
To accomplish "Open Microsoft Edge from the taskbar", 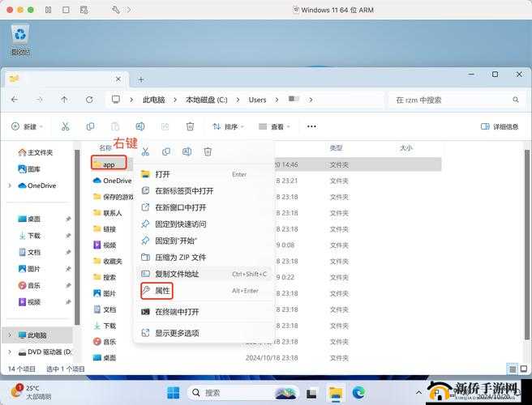I will tap(358, 393).
